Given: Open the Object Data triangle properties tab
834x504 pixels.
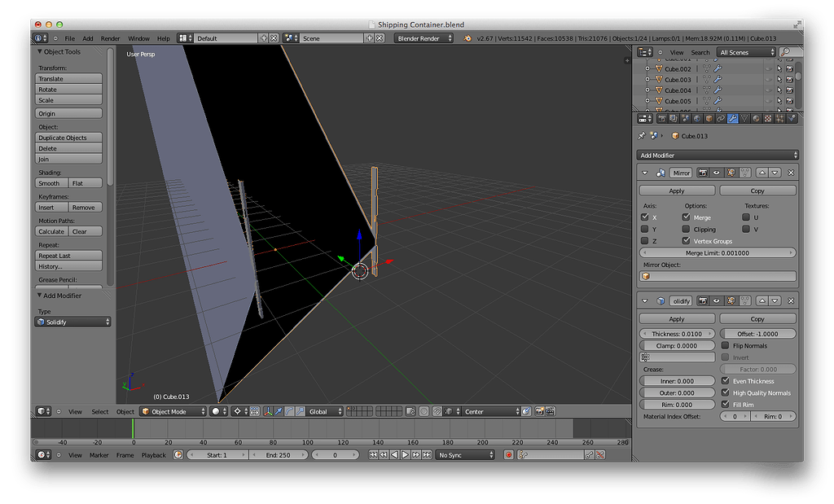Looking at the screenshot, I should tap(744, 119).
